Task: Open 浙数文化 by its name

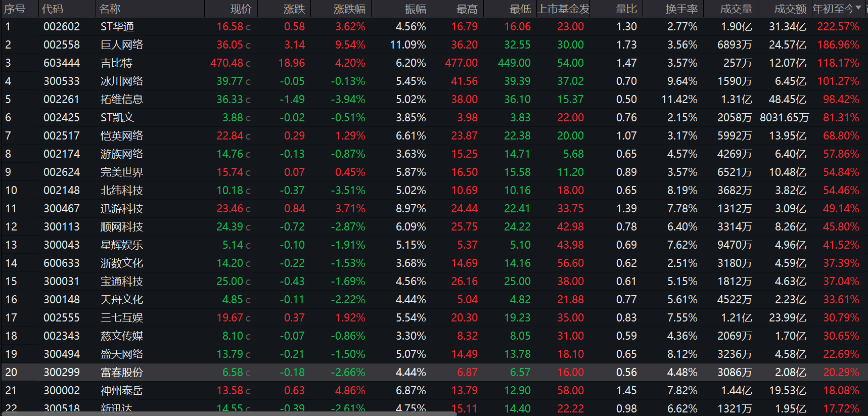Action: pos(122,263)
